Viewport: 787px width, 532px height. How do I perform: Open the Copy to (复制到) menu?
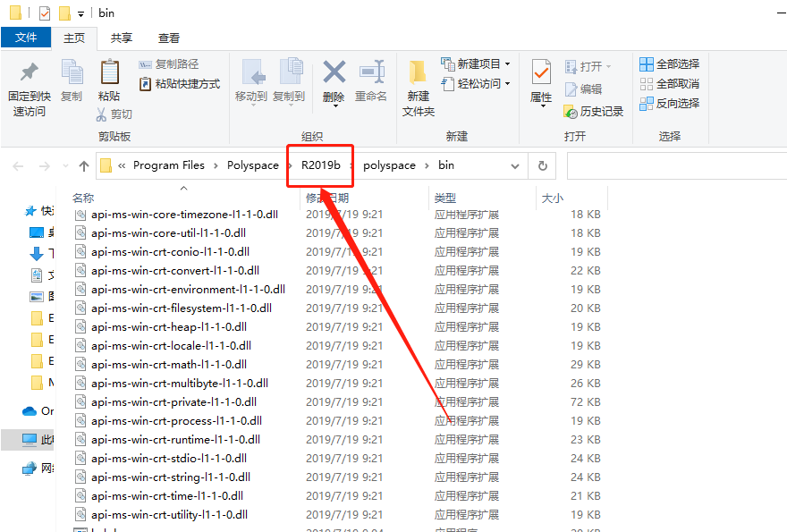(x=289, y=83)
